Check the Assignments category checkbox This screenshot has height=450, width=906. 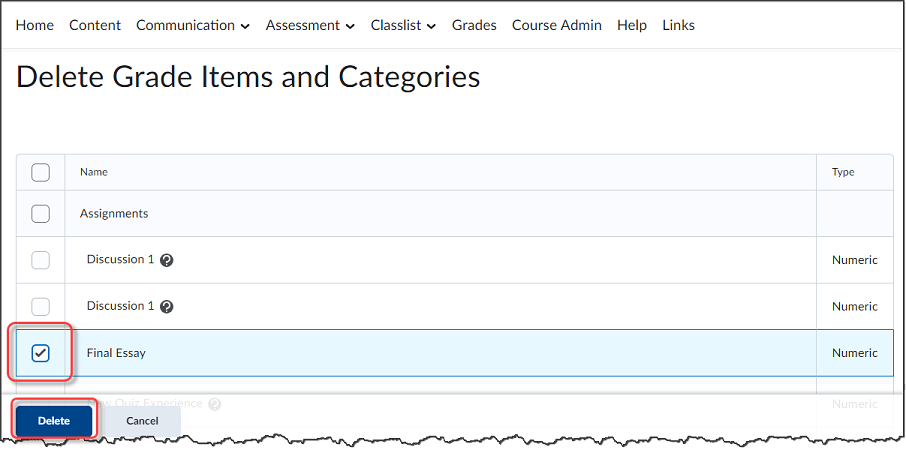41,213
